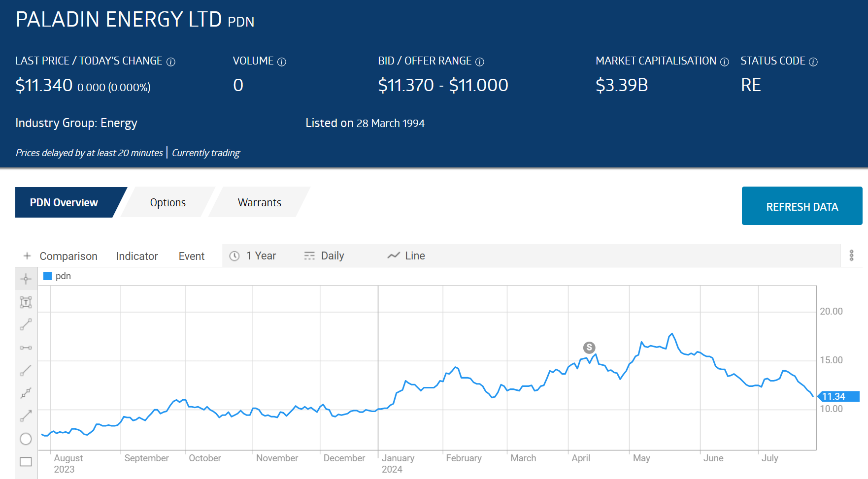Screen dimensions: 868x479
Task: Click the last price $11.340
Action: click(x=44, y=86)
